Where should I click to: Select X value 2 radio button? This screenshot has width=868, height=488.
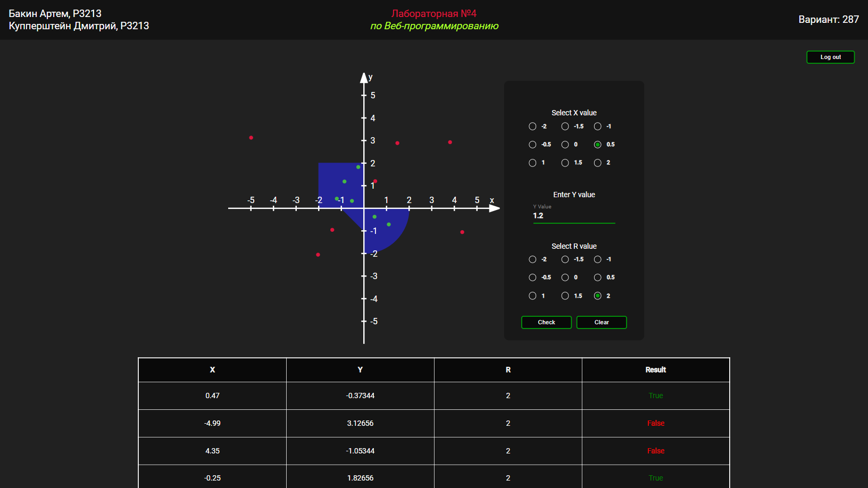click(x=598, y=163)
